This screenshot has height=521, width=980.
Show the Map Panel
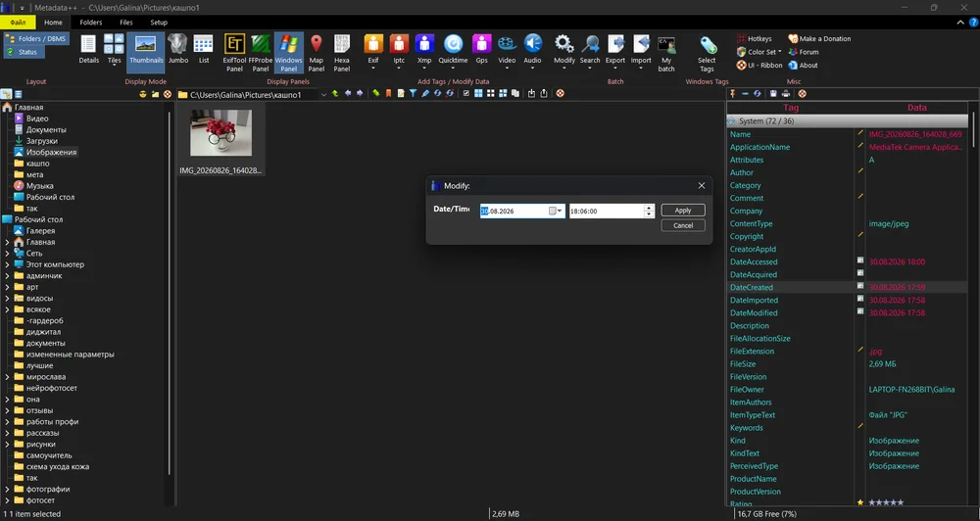pyautogui.click(x=317, y=53)
